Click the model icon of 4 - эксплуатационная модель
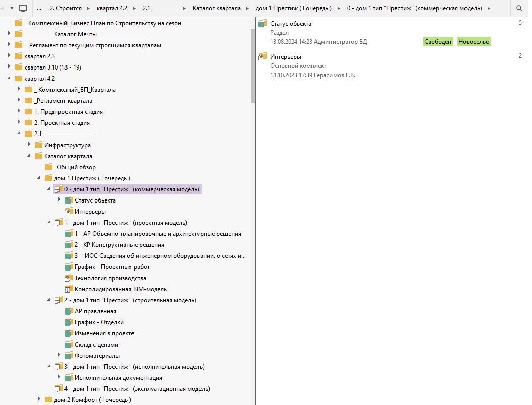This screenshot has width=532, height=405. (x=58, y=389)
